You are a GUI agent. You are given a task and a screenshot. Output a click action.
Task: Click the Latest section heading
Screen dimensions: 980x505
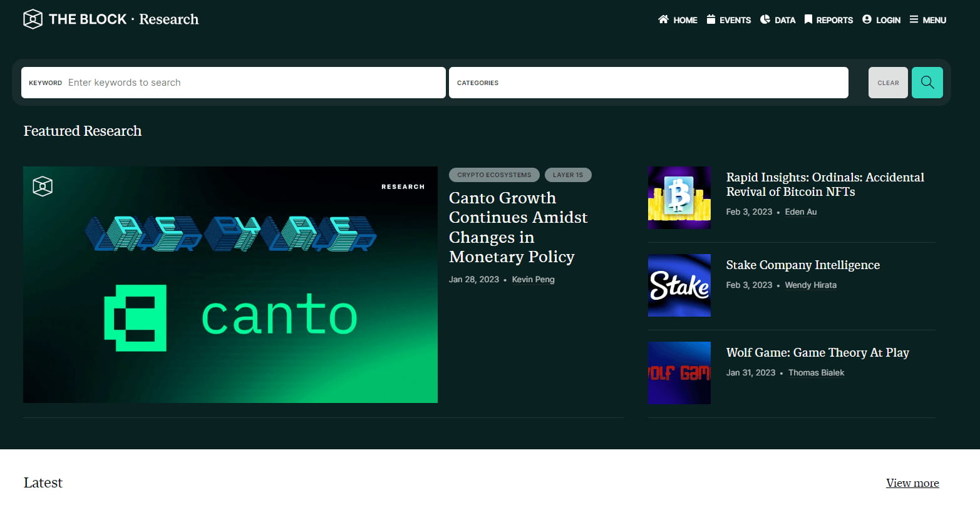(43, 482)
